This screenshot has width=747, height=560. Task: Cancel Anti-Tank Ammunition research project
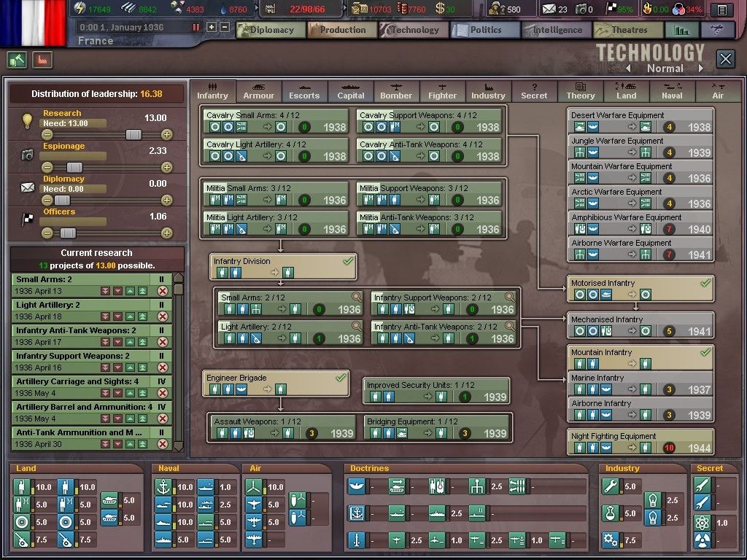[x=163, y=444]
